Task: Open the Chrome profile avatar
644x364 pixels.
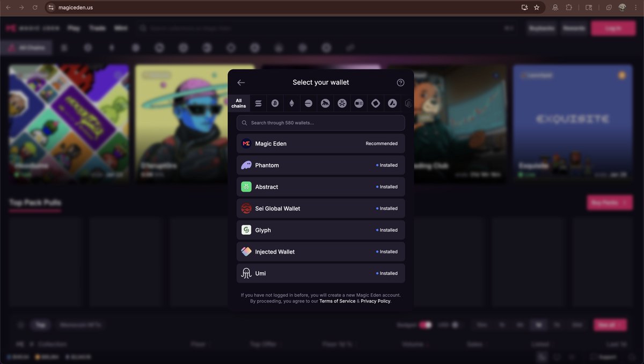Action: pyautogui.click(x=623, y=8)
